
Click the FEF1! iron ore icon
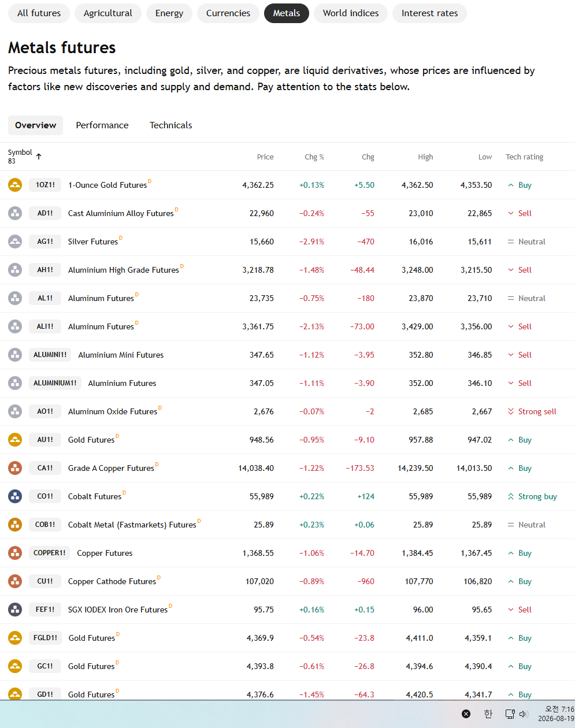pyautogui.click(x=15, y=610)
